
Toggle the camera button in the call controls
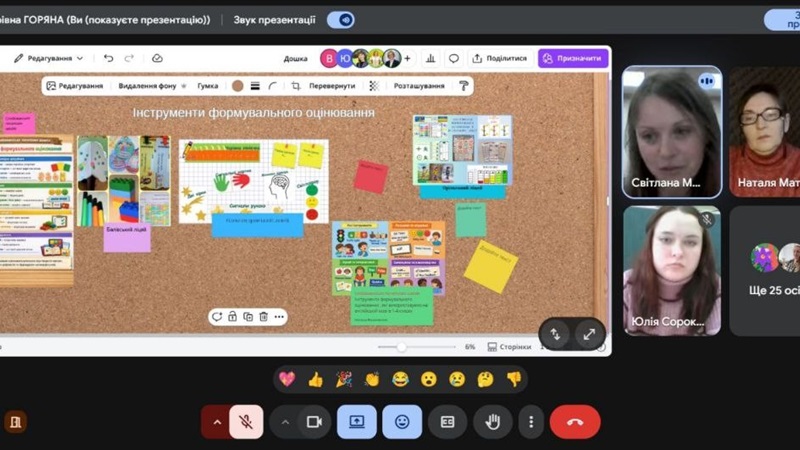[312, 422]
